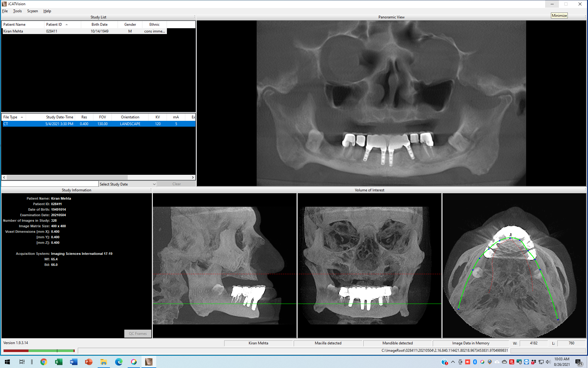This screenshot has height=368, width=588.
Task: Click the TeamViewer tray icon
Action: [x=526, y=362]
